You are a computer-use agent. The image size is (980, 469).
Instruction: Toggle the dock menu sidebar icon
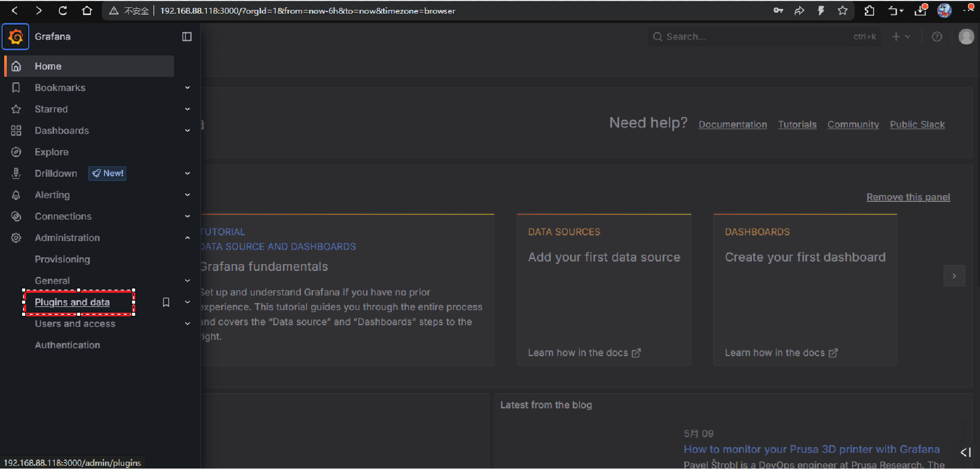coord(187,37)
